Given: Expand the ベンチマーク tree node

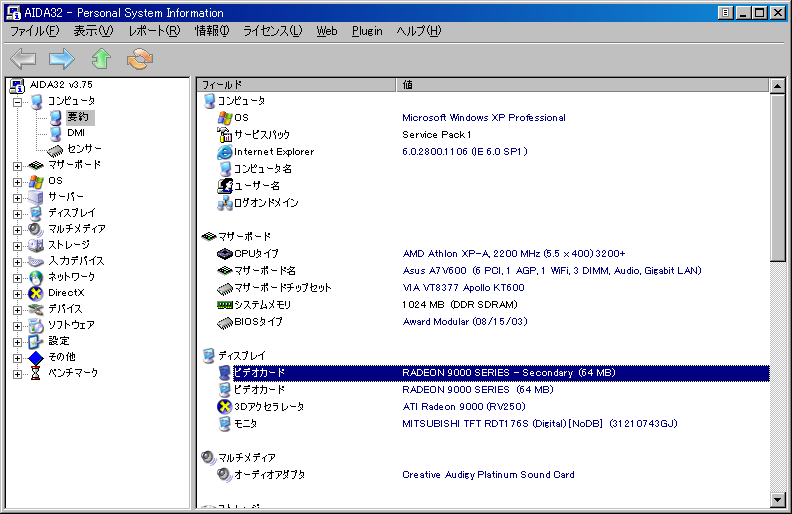Looking at the screenshot, I should pyautogui.click(x=18, y=374).
